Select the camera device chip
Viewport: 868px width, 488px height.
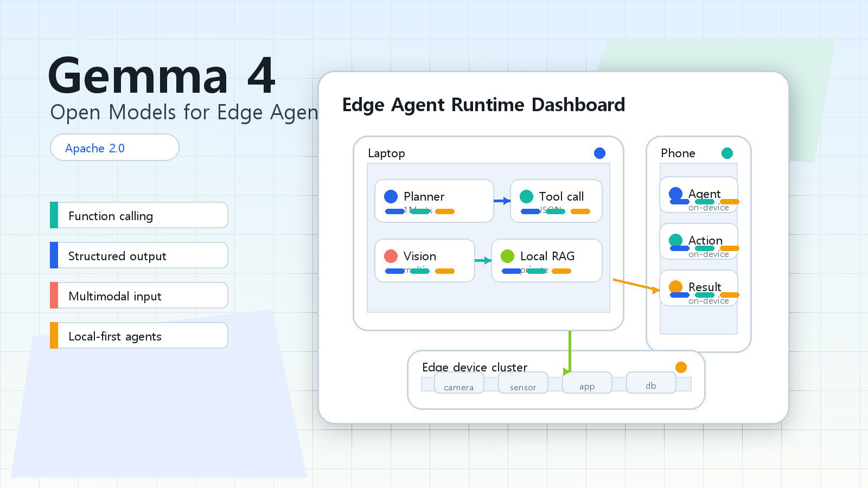click(x=459, y=383)
